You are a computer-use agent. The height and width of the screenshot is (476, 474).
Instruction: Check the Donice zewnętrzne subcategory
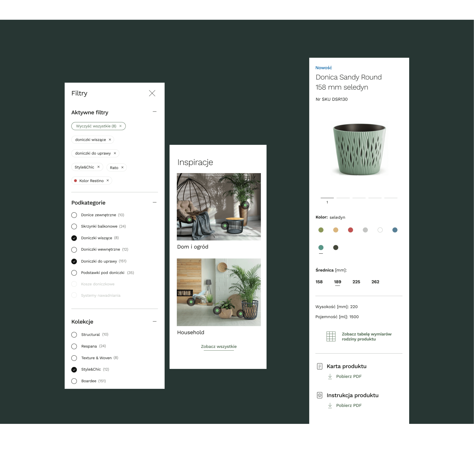[x=74, y=215]
